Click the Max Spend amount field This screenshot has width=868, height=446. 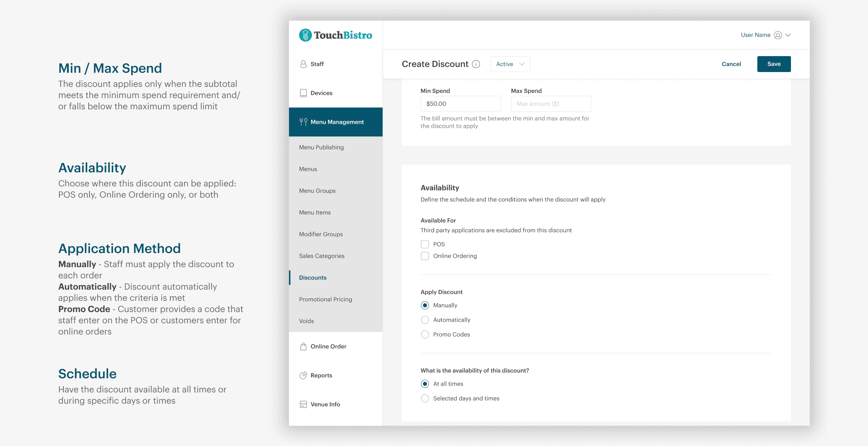[x=551, y=104]
